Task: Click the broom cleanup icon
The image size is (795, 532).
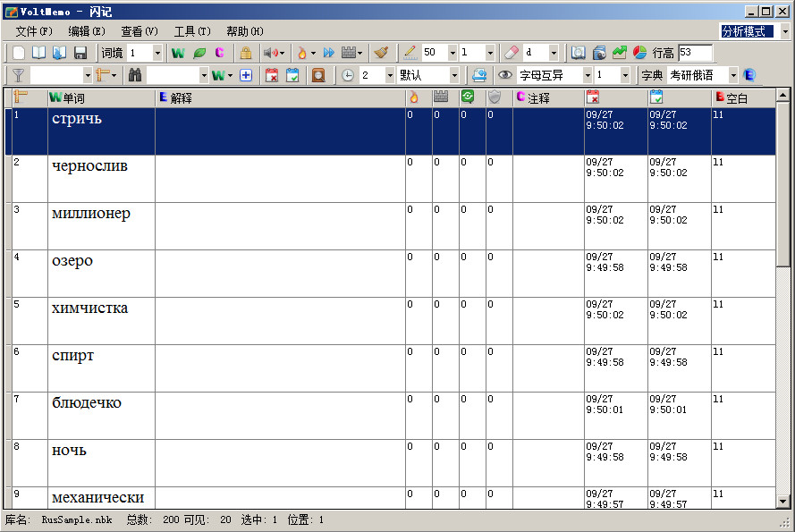Action: coord(380,54)
